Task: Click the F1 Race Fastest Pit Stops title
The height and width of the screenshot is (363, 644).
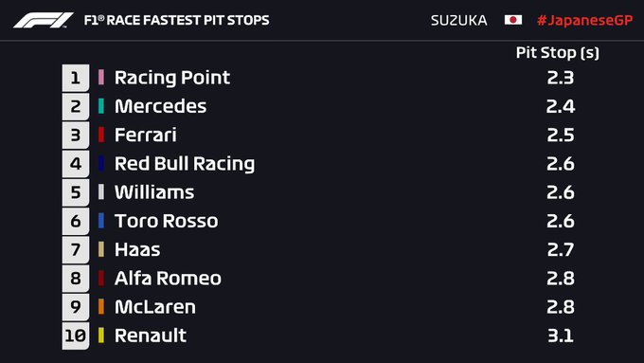Action: pos(176,20)
